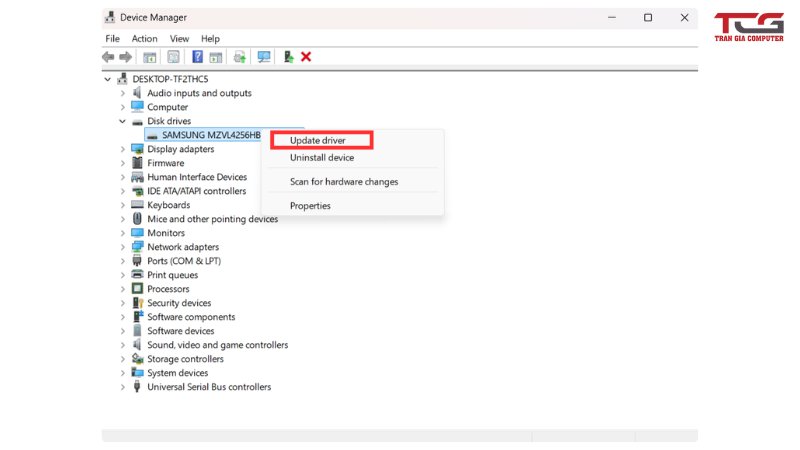
Task: Expand the Audio inputs and outputs node
Action: (122, 93)
